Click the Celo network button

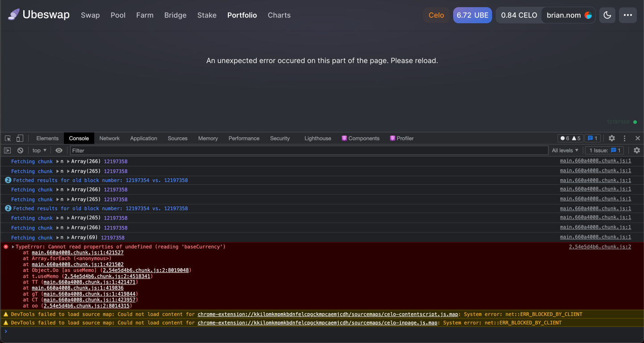436,15
